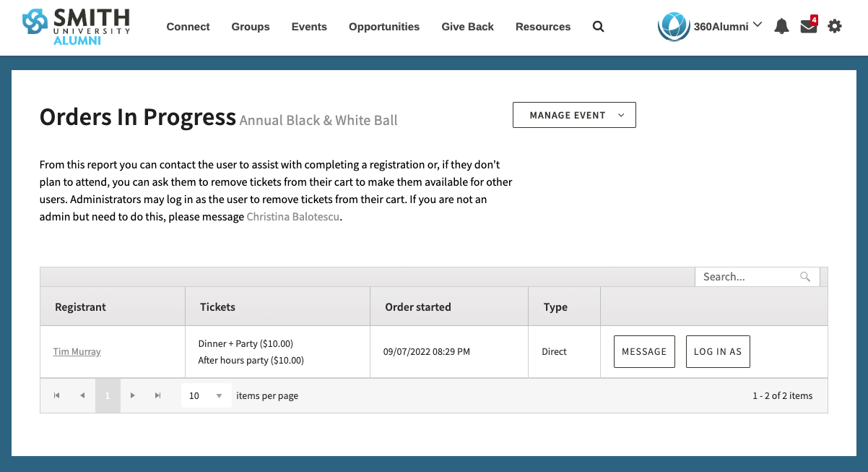
Task: Click the previous page arrow
Action: tap(82, 395)
